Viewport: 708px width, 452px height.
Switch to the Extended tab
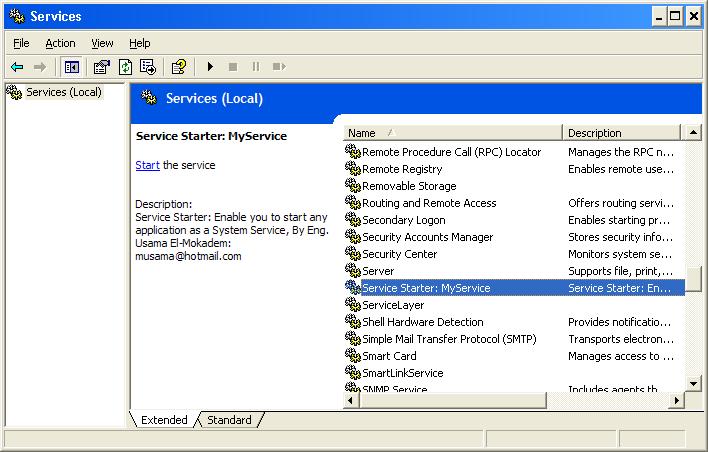pyautogui.click(x=164, y=420)
